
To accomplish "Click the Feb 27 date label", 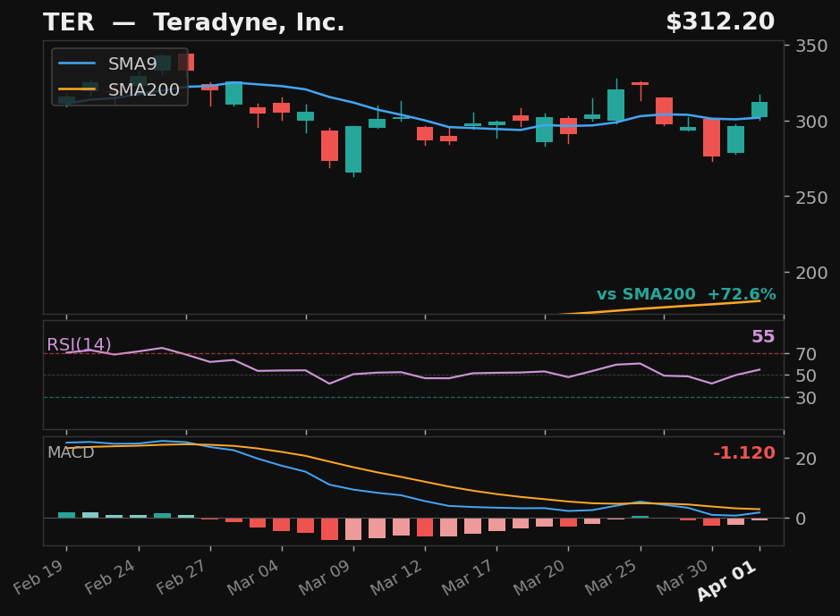I will pos(182,578).
